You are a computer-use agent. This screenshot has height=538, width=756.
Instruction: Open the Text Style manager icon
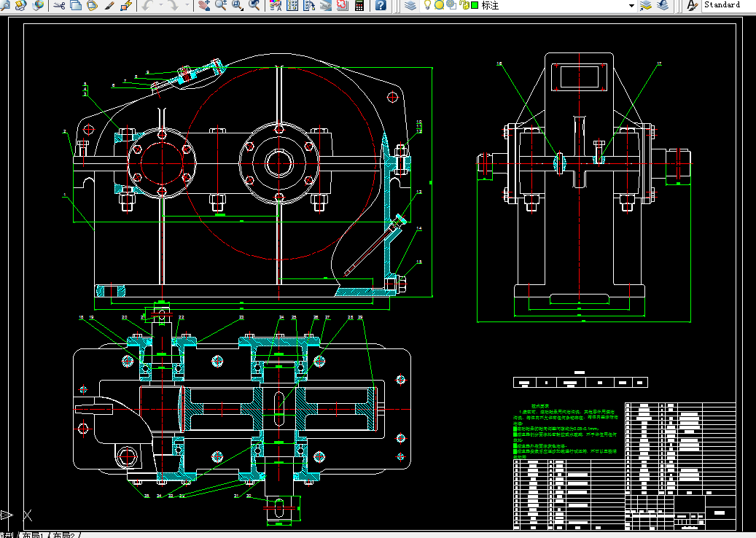click(x=693, y=5)
